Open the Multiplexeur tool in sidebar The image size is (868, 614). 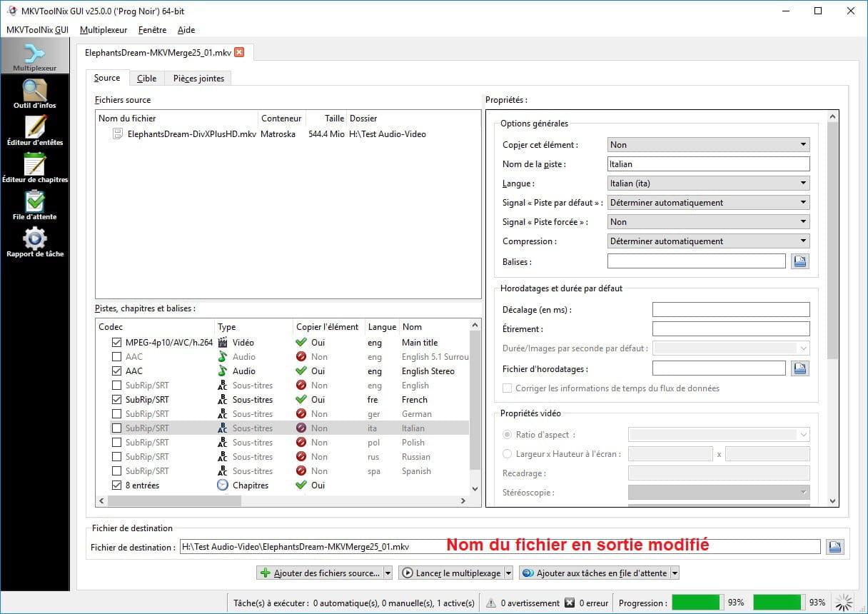pos(34,56)
